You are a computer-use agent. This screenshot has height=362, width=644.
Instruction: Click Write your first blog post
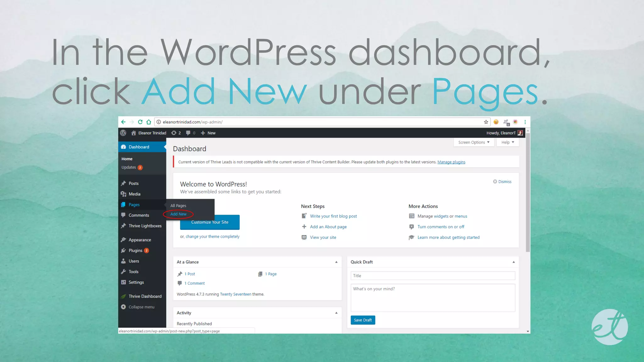(333, 216)
